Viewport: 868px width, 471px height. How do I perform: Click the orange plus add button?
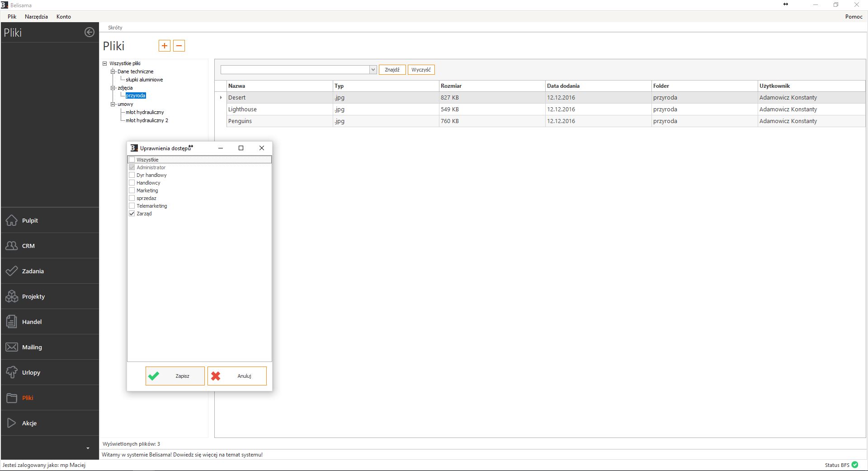(165, 46)
